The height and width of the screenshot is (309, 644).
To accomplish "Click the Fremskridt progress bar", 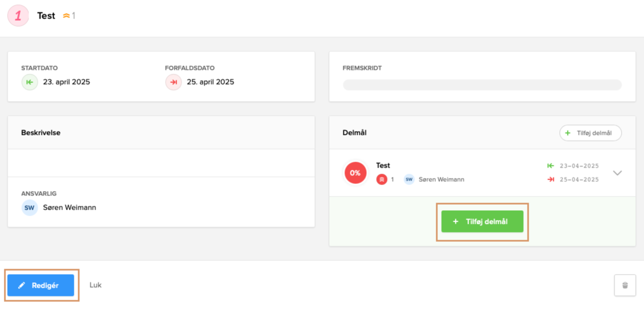I will pos(482,85).
